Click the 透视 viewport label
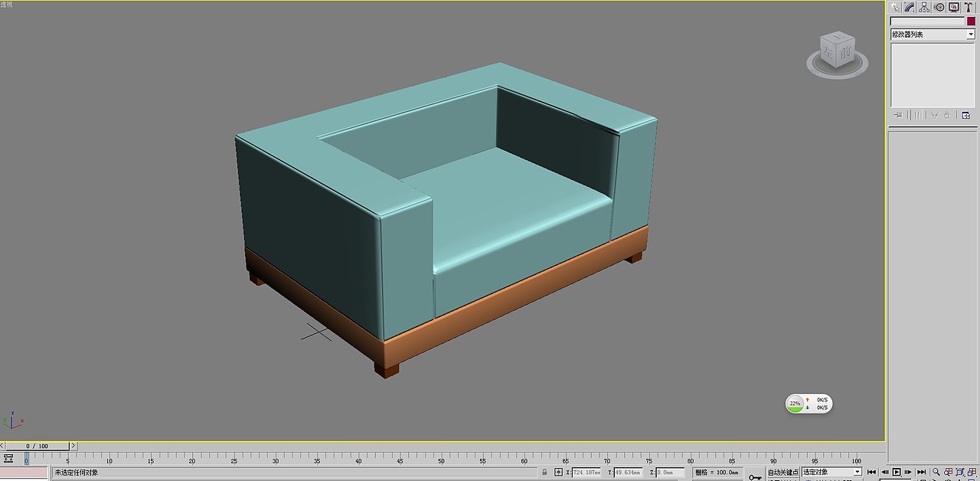Image resolution: width=980 pixels, height=481 pixels. click(6, 4)
